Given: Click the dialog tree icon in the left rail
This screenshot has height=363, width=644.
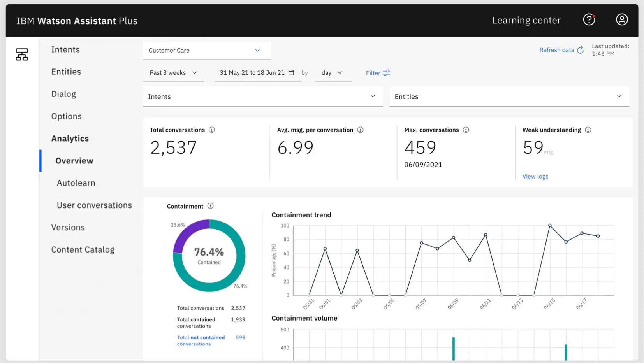Looking at the screenshot, I should point(22,54).
